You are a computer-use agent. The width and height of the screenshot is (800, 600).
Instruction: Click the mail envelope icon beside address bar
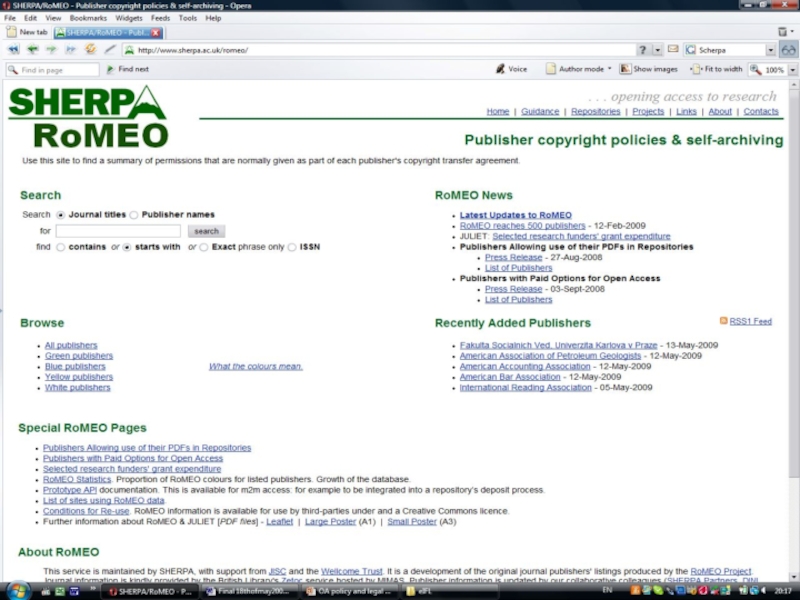coord(673,49)
